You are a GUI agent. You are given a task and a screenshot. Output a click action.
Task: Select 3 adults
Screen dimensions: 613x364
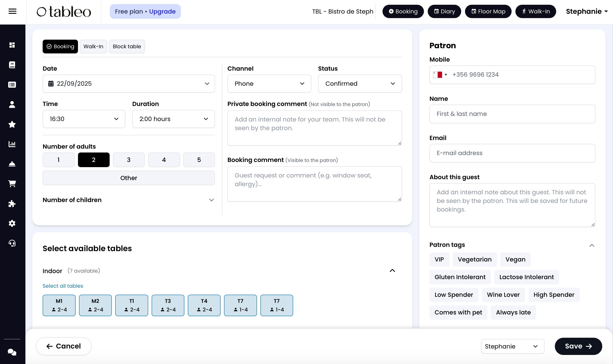[129, 160]
